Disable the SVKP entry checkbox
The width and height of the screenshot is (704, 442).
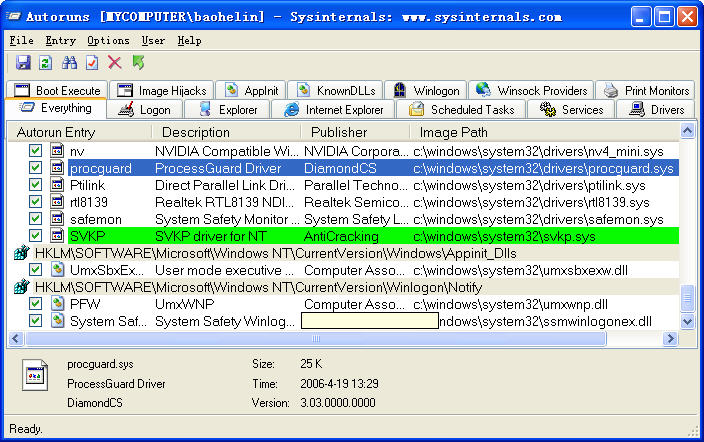coord(35,236)
